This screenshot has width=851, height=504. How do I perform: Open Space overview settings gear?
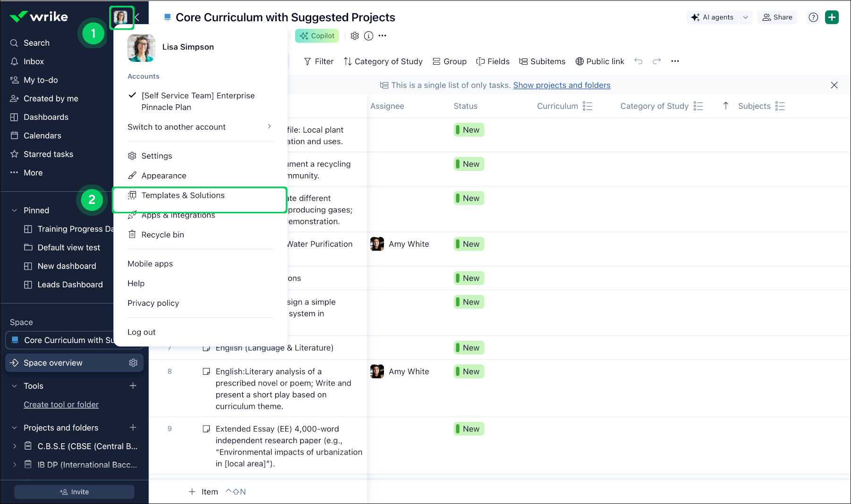(133, 363)
